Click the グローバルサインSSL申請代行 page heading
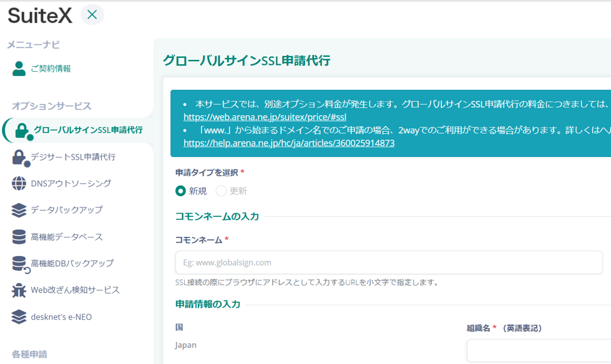 point(247,60)
